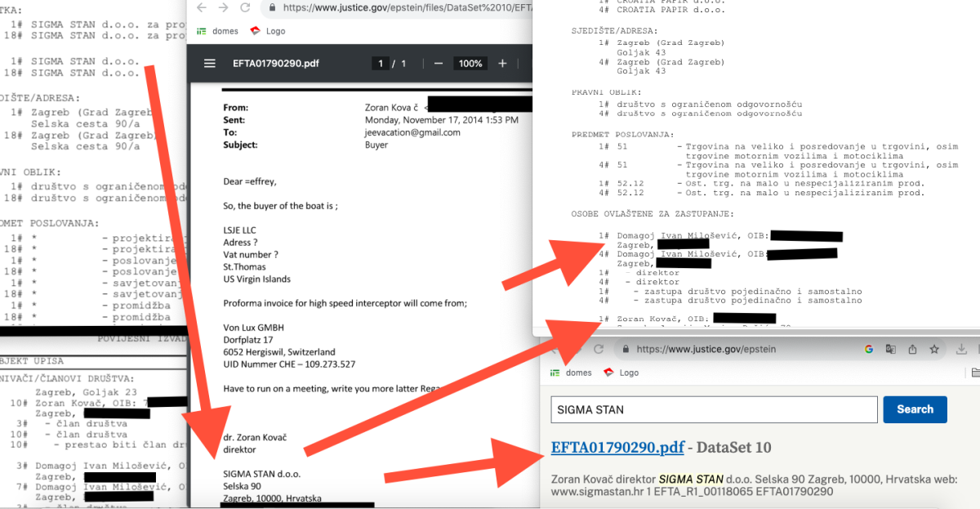Click the translate page icon
Image resolution: width=980 pixels, height=509 pixels.
tap(890, 349)
